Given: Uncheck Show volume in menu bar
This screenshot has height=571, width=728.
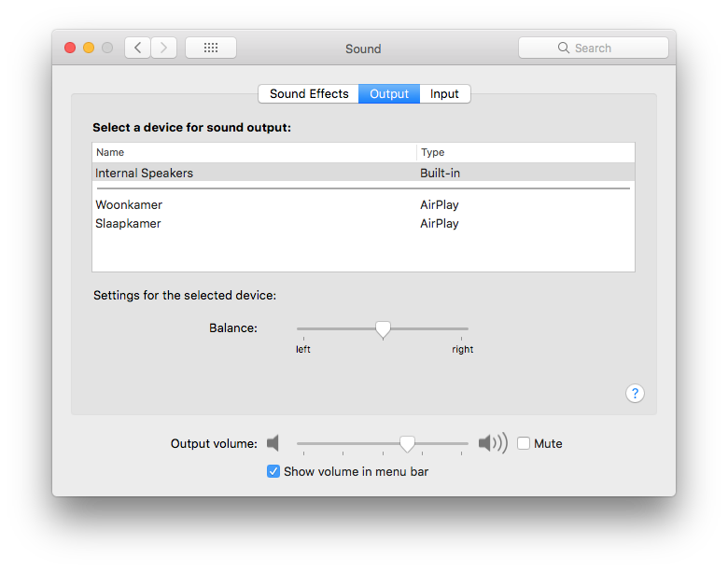Looking at the screenshot, I should (273, 471).
